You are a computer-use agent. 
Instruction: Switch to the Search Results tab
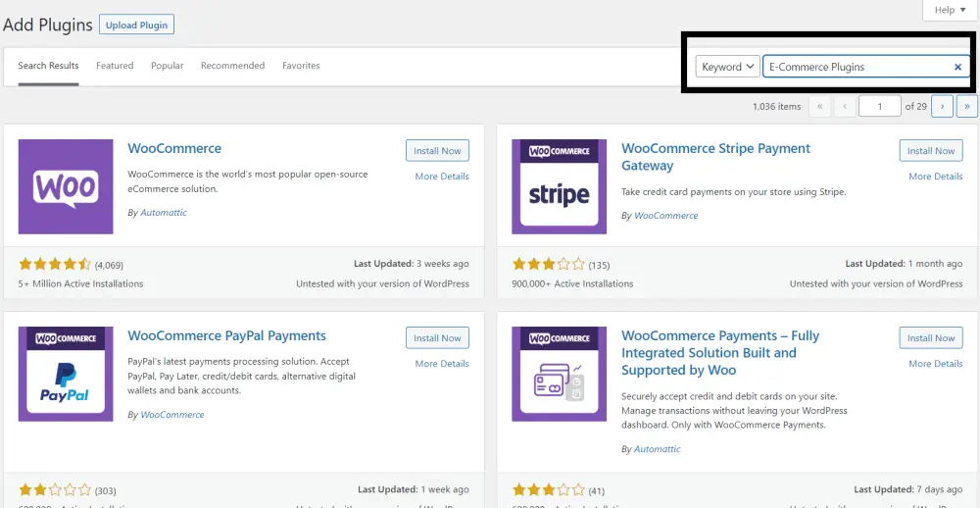coord(48,66)
